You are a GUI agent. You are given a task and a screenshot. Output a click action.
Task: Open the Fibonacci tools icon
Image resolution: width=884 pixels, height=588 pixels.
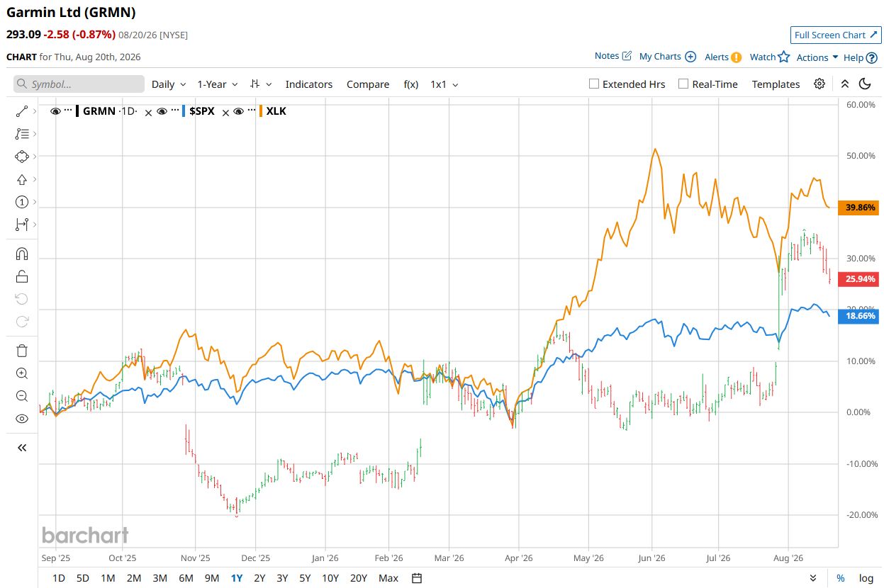[21, 133]
